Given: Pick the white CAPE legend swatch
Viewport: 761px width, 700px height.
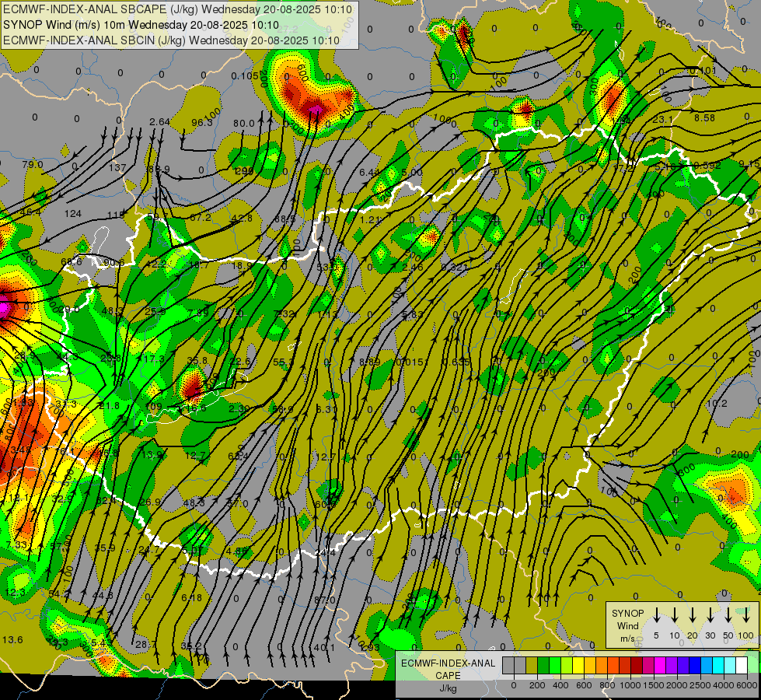Looking at the screenshot, I should coord(741,666).
